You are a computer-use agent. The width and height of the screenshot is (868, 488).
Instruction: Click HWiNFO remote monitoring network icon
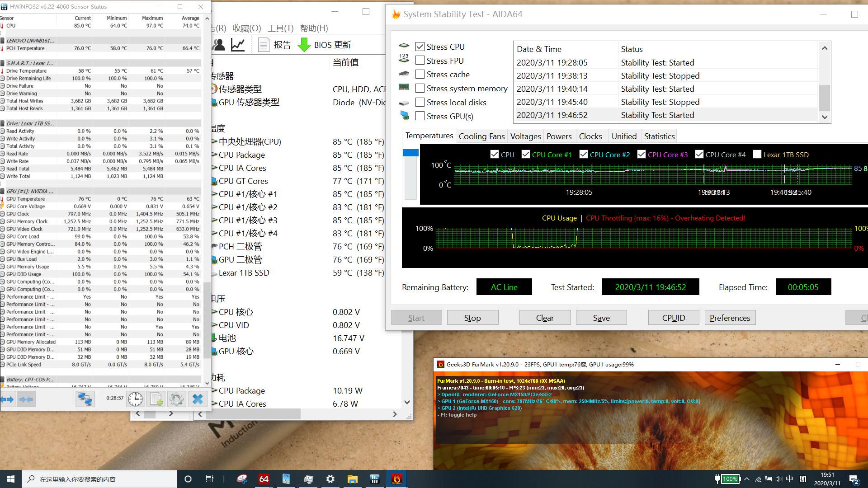pos(85,399)
